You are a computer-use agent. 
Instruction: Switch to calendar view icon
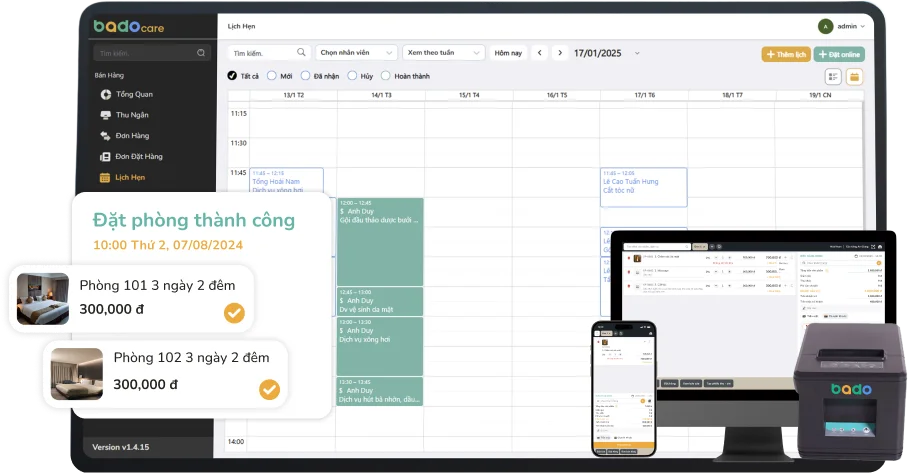click(855, 77)
